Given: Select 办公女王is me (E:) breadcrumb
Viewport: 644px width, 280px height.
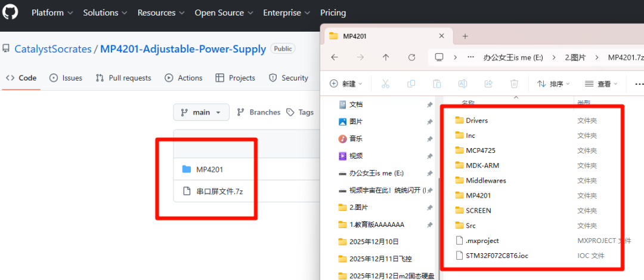Looking at the screenshot, I should tap(513, 57).
